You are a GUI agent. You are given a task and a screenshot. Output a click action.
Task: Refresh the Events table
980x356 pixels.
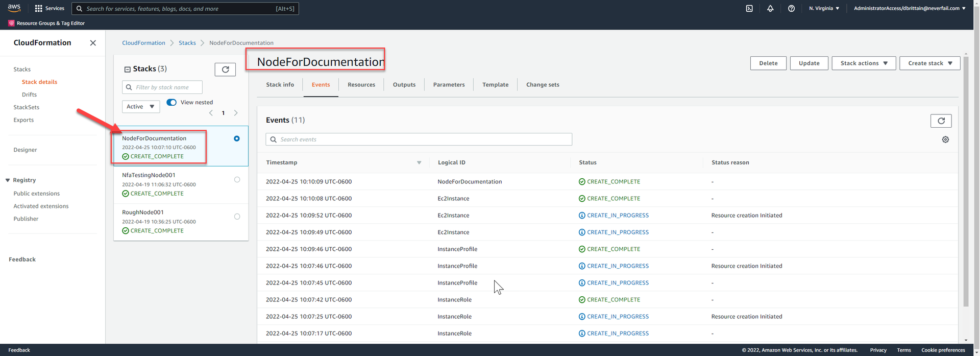[941, 121]
